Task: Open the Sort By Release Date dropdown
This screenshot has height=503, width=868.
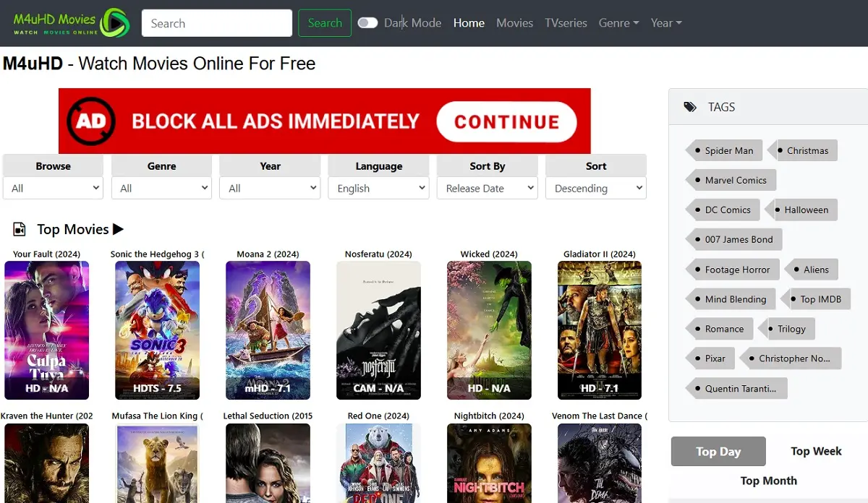Action: click(x=488, y=188)
